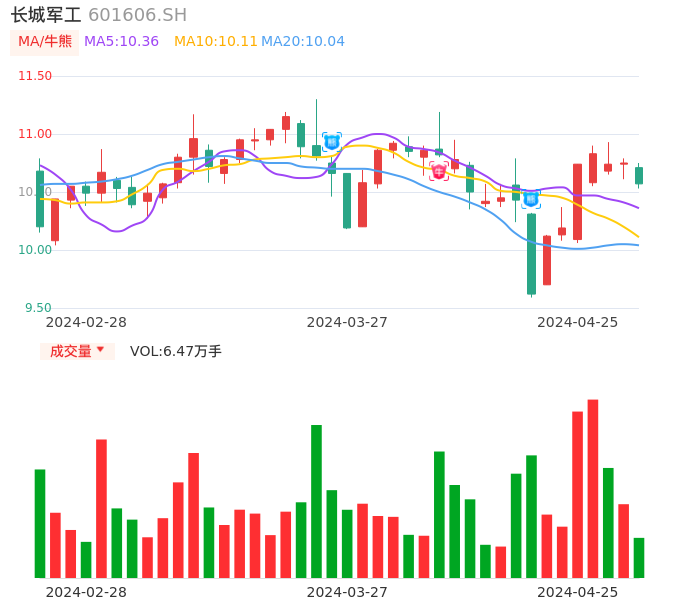The width and height of the screenshot is (686, 606).
Task: Click the 2024-02-28 date under the volume chart
Action: click(x=86, y=592)
